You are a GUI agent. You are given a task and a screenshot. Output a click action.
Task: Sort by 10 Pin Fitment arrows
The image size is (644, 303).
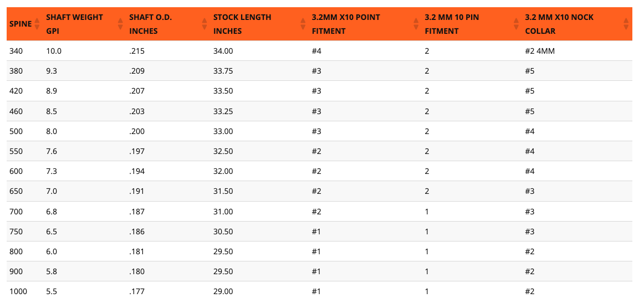[x=517, y=24]
